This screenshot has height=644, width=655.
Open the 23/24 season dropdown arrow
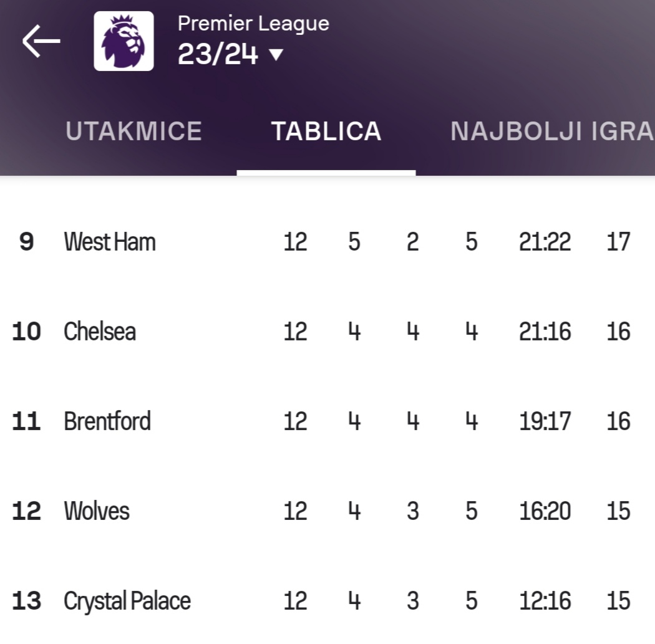pyautogui.click(x=276, y=55)
